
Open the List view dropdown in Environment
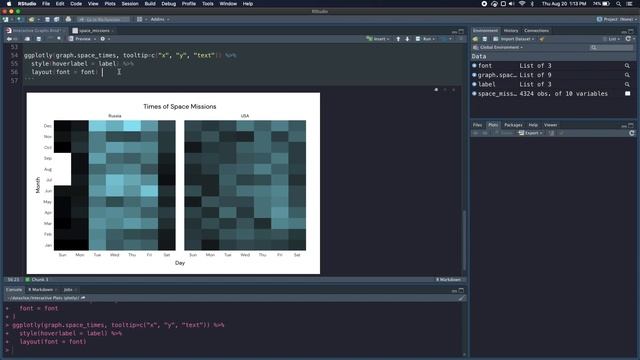click(611, 39)
